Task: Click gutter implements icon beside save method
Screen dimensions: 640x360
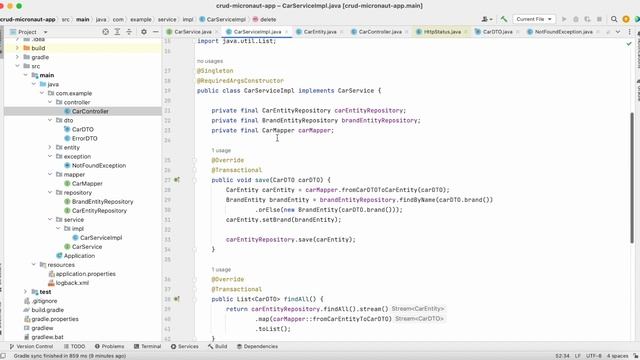Action: [x=177, y=180]
